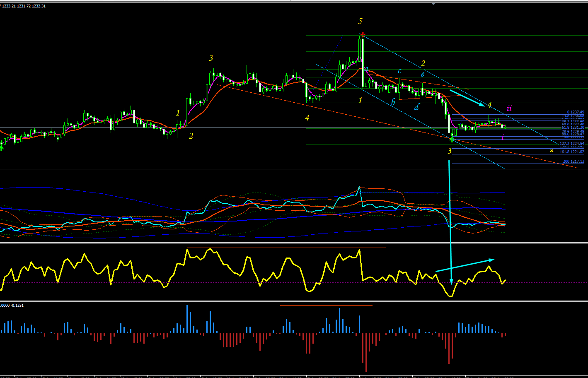This screenshot has height=378, width=588.
Task: Select yellow wave label 5 at the chart peak
Action: pos(361,21)
